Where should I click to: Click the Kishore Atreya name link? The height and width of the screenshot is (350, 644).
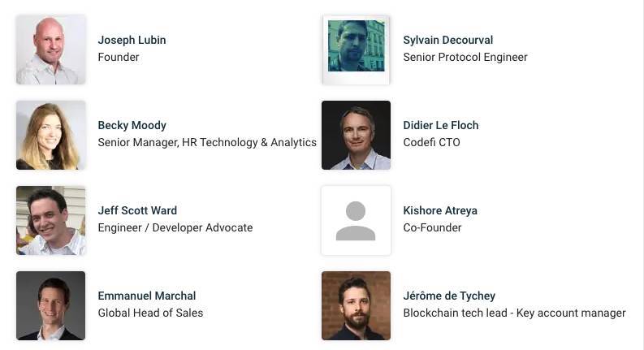[440, 211]
